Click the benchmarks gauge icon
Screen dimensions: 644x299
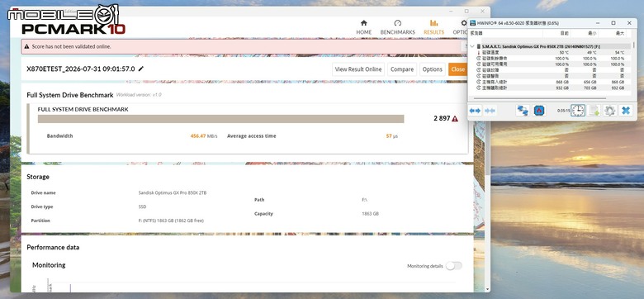(x=398, y=23)
